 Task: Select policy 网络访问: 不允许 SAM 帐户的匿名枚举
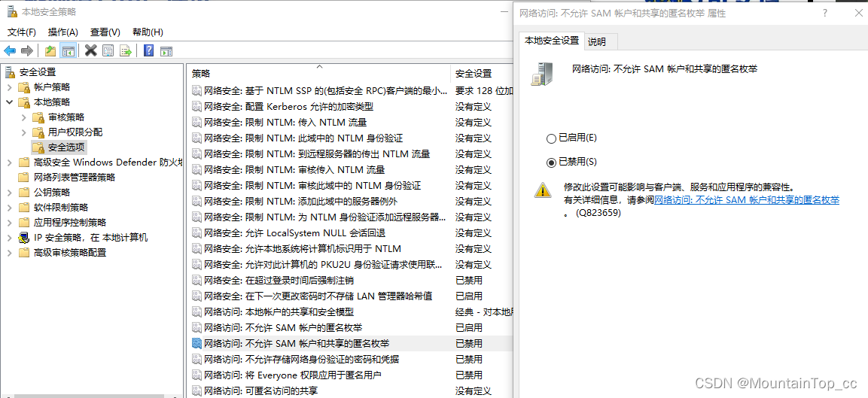pyautogui.click(x=283, y=328)
